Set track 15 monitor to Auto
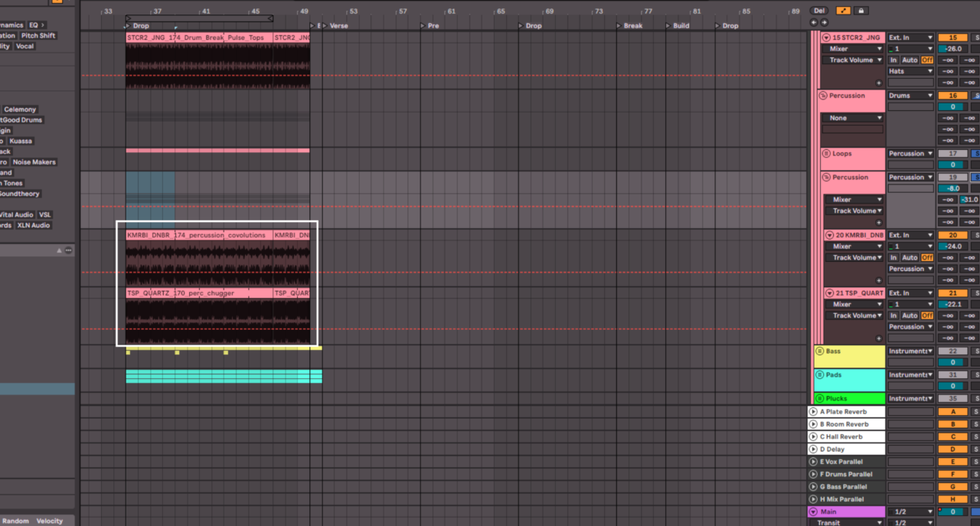This screenshot has width=980, height=526. pos(910,60)
